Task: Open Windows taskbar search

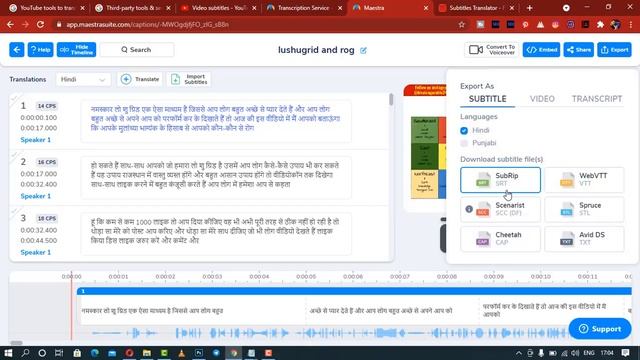Action: pyautogui.click(x=25, y=353)
